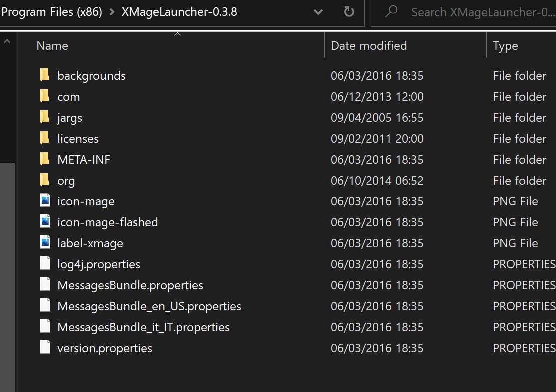This screenshot has height=392, width=556.
Task: Select the backgrounds folder name
Action: pyautogui.click(x=91, y=76)
